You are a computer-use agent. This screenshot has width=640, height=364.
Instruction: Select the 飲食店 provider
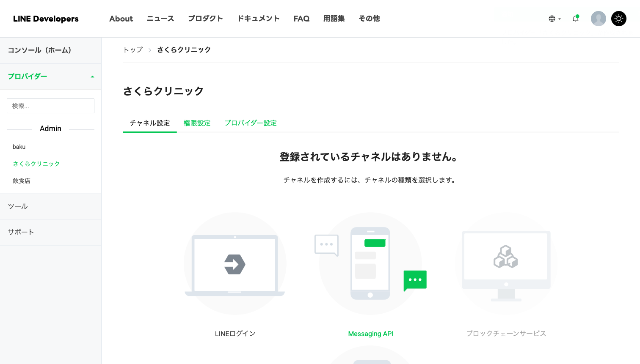tap(22, 181)
